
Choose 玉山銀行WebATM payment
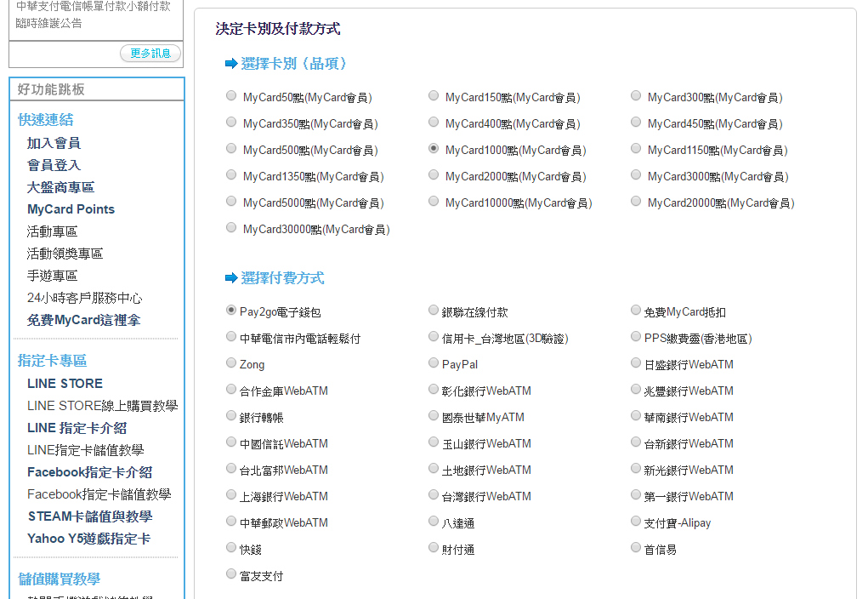point(434,442)
